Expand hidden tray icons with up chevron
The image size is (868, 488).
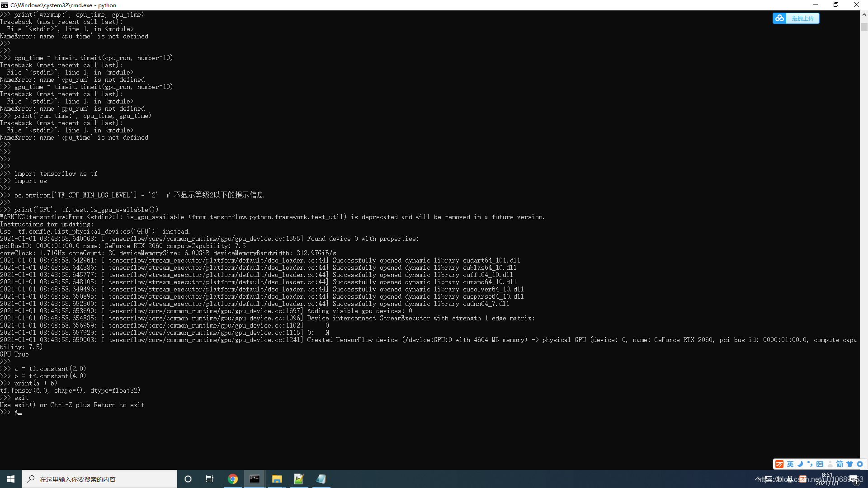tap(757, 479)
